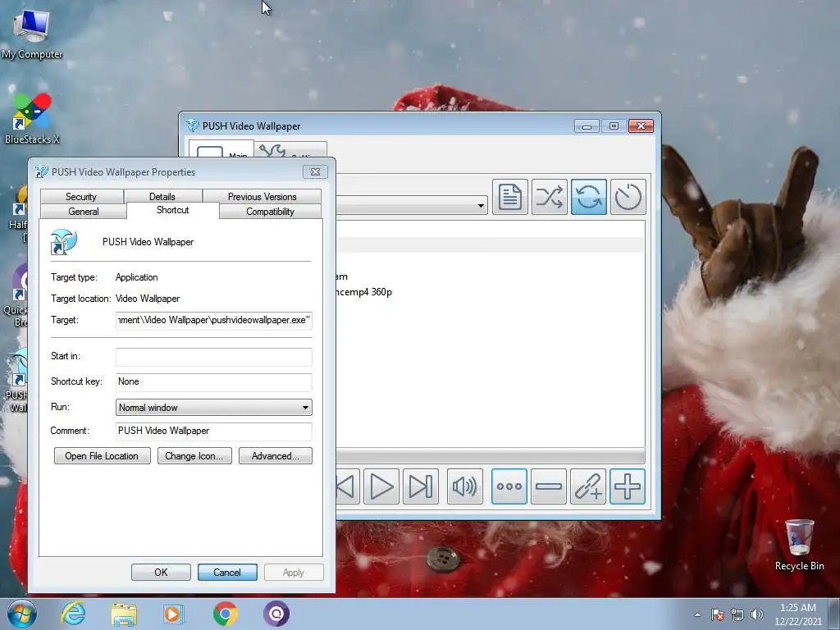Confirm the Properties dialog with OK
This screenshot has height=630, width=840.
161,572
